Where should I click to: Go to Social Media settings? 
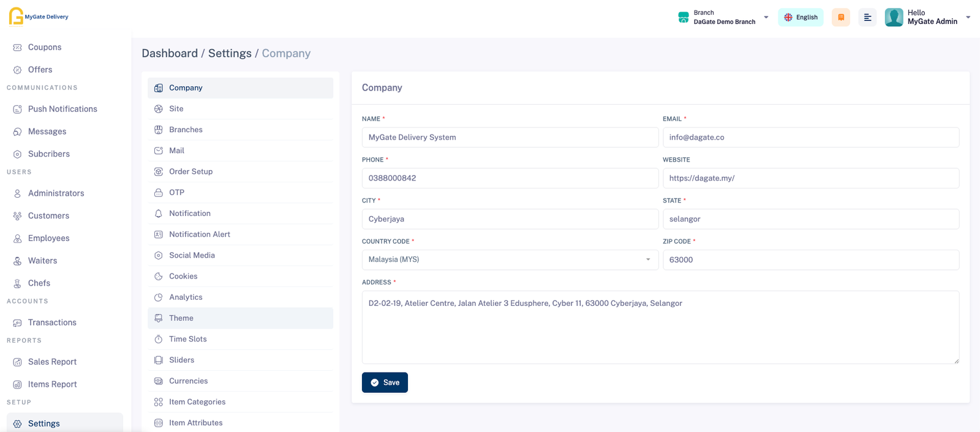[192, 255]
